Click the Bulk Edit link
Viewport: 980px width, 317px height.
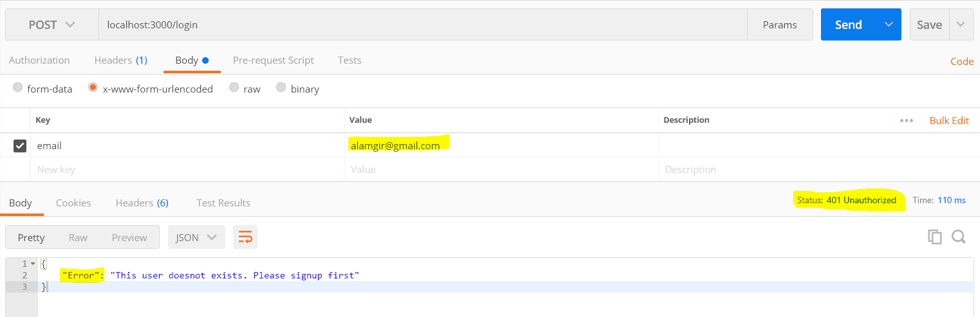click(949, 120)
